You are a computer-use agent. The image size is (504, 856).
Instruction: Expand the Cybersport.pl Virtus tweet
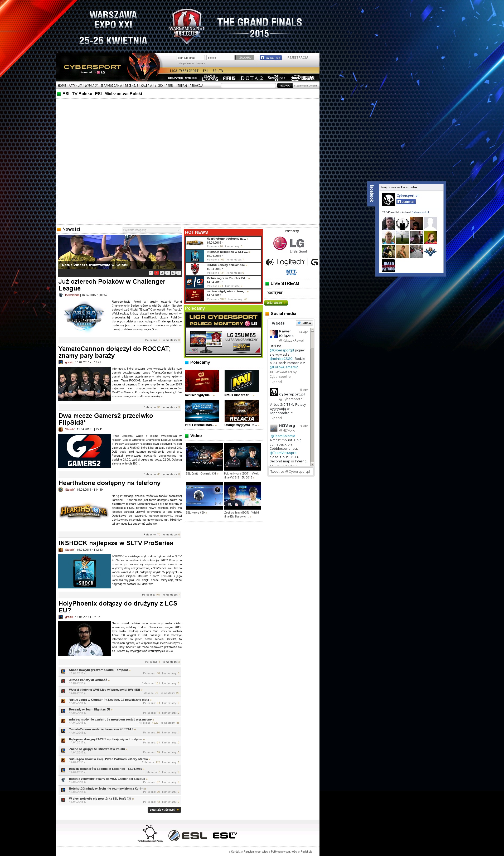point(275,418)
